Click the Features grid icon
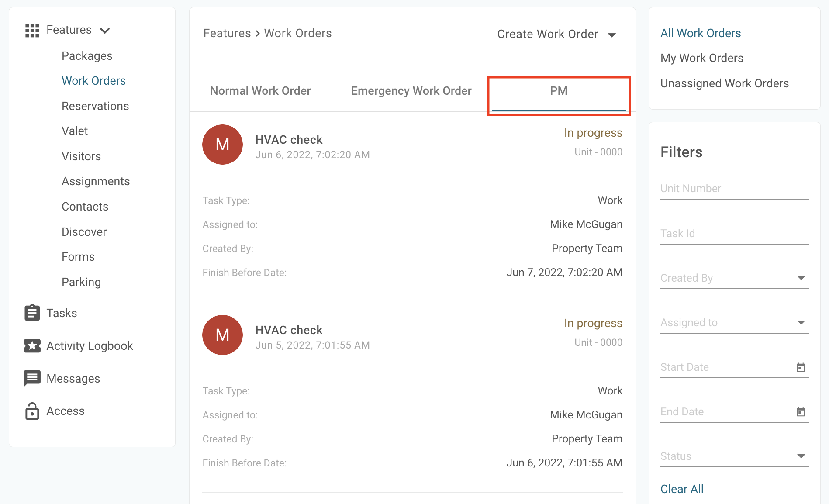Viewport: 829px width, 504px height. [32, 30]
